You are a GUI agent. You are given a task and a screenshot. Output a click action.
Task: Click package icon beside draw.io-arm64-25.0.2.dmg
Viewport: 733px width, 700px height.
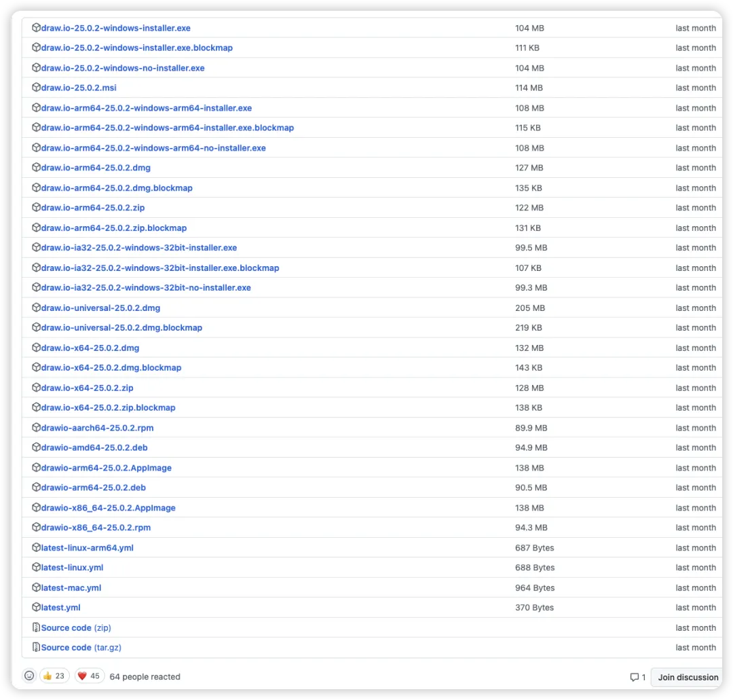coord(36,168)
